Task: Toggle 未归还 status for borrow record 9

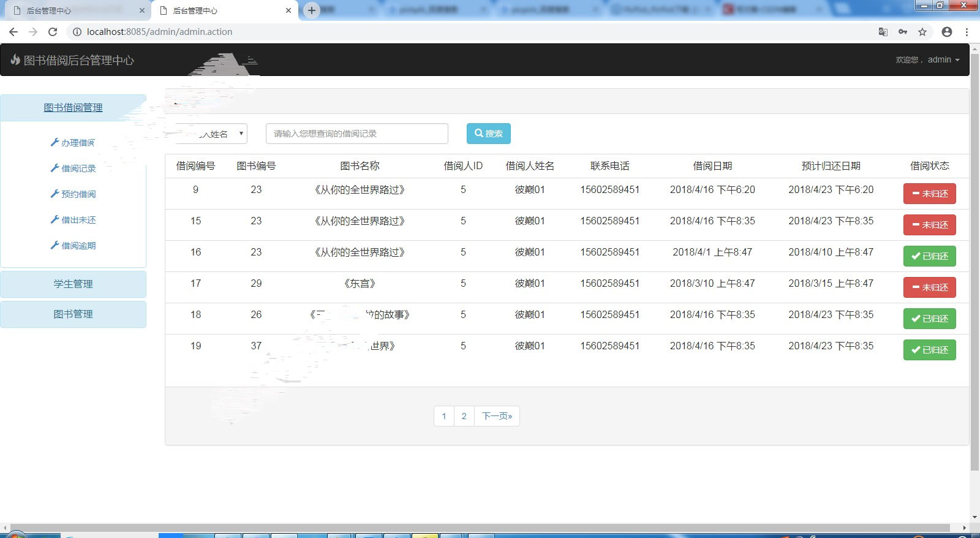Action: coord(929,194)
